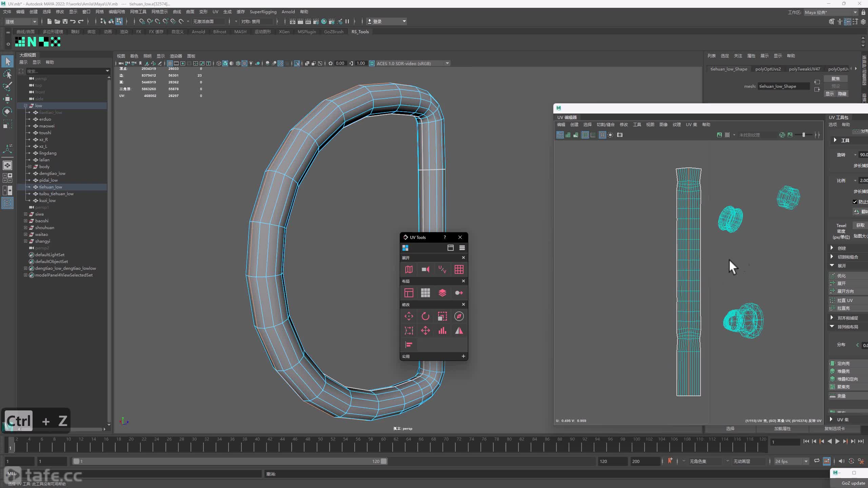868x488 pixels.
Task: Click the bar chart icon in UV Tools modify
Action: coord(442,330)
